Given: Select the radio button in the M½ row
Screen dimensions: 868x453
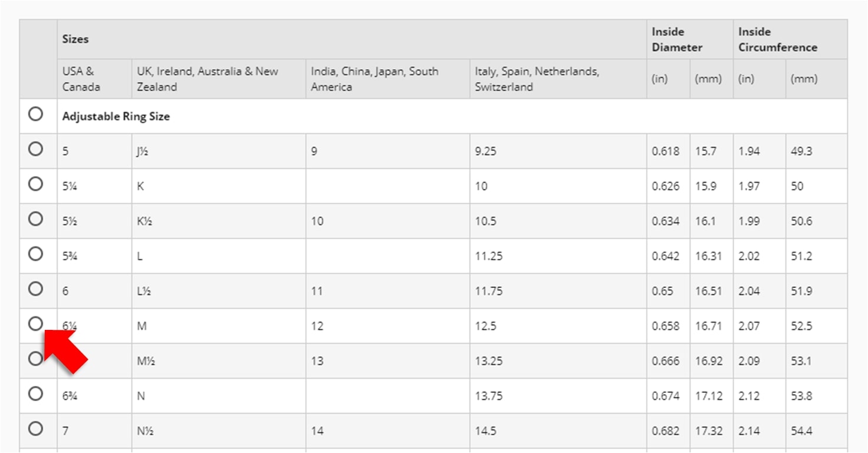Looking at the screenshot, I should pos(35,358).
